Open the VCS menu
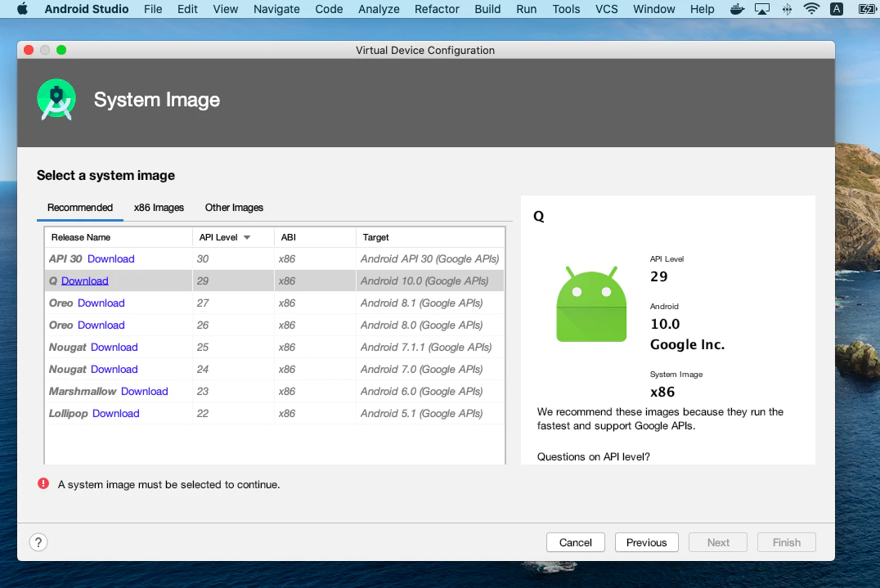 pyautogui.click(x=606, y=9)
